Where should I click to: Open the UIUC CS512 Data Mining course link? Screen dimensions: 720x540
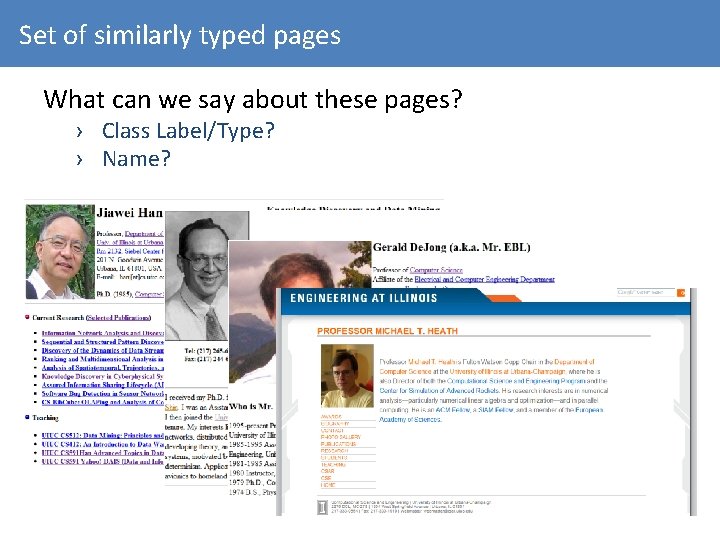click(102, 435)
